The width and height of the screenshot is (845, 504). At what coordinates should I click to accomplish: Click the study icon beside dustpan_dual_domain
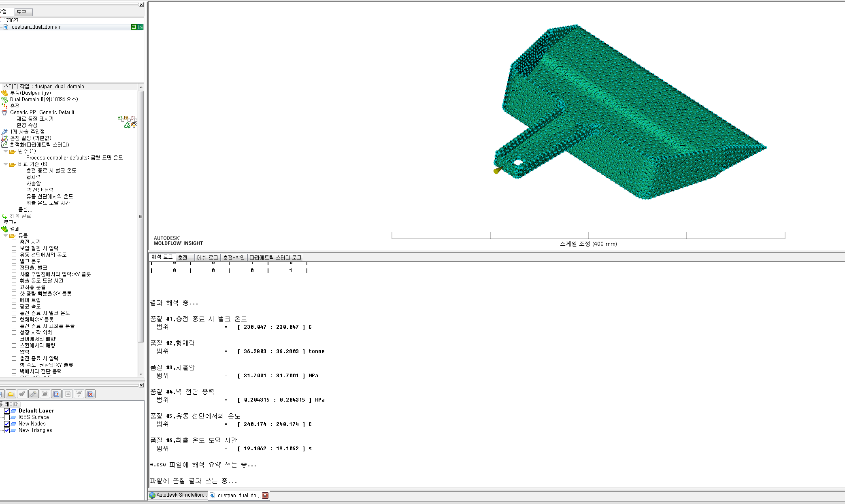coord(6,27)
